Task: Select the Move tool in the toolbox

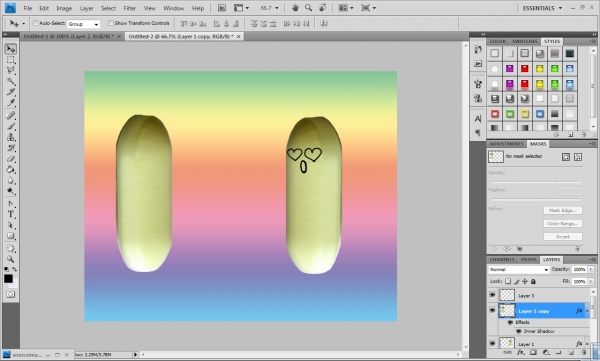Action: click(x=11, y=49)
